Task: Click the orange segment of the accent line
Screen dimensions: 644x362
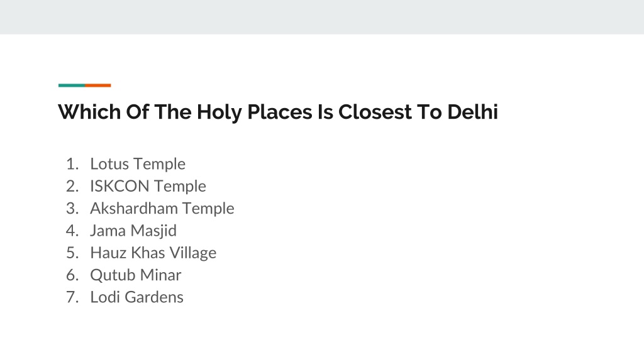Action: tap(97, 85)
